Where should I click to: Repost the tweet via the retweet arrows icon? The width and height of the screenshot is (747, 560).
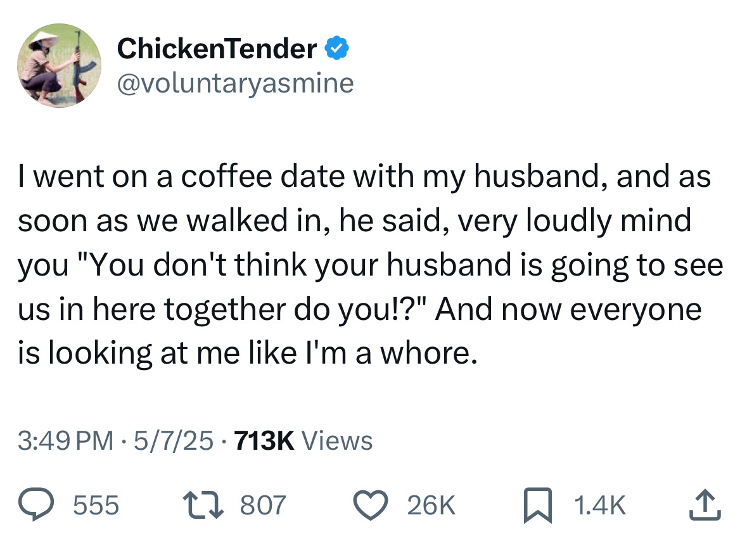point(203,505)
